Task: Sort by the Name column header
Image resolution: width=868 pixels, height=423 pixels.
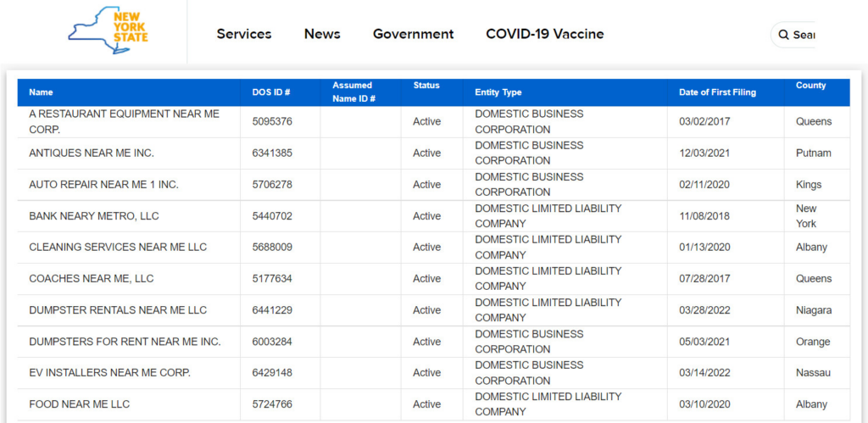Action: click(x=41, y=92)
